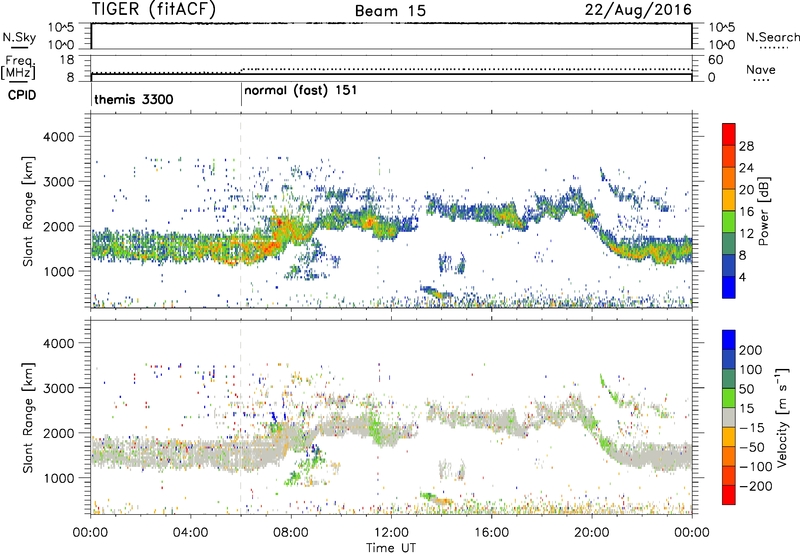Click the '-200' tick on Velocity colorbar
Viewport: 800px width, 554px height.
coord(756,486)
